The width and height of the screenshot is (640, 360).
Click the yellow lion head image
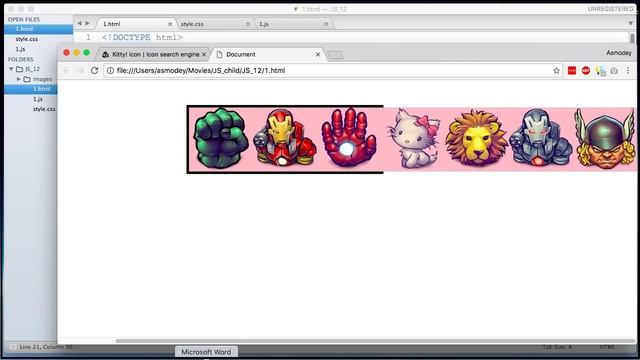(x=476, y=138)
